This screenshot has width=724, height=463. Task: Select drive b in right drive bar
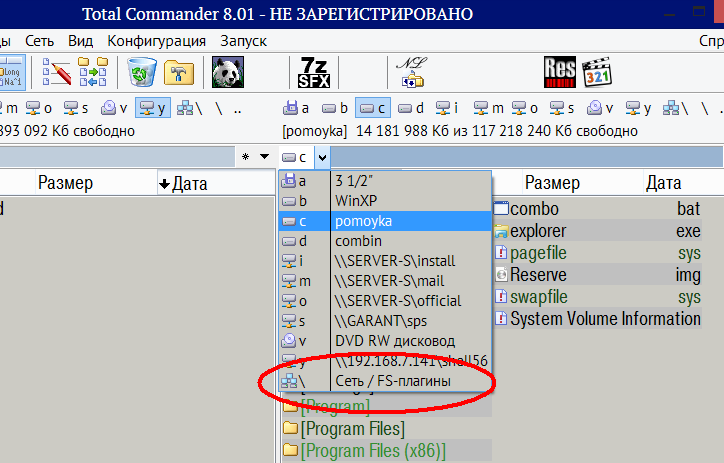(334, 108)
